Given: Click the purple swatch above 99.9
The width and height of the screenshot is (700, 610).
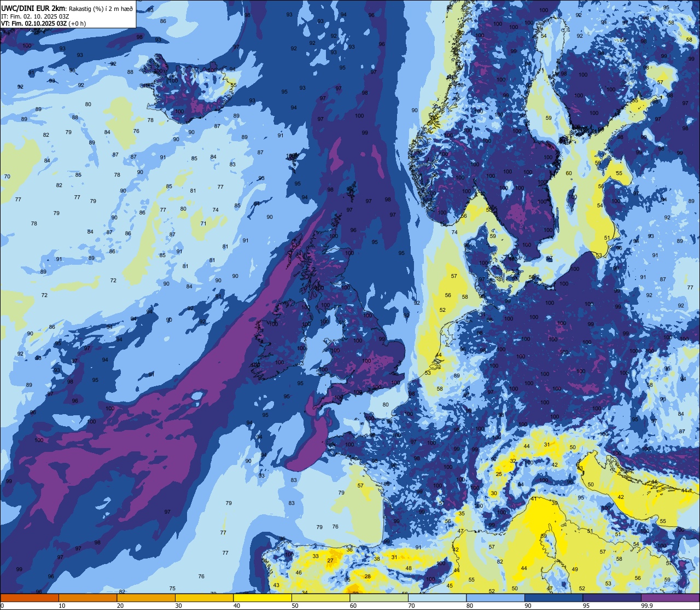Looking at the screenshot, I should (670, 597).
